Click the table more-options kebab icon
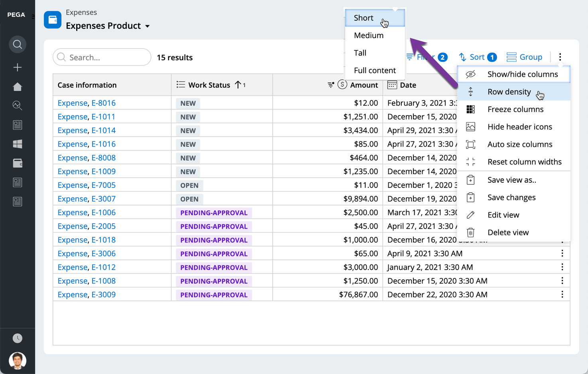 [x=560, y=57]
